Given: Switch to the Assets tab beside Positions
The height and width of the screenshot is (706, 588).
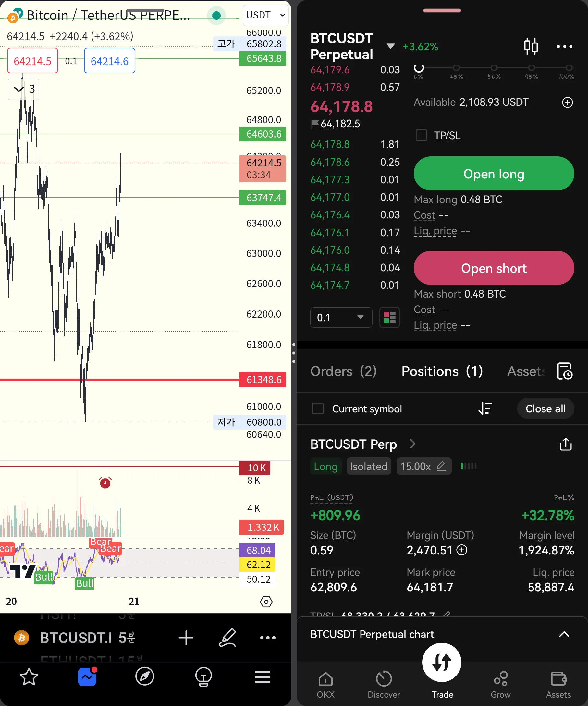Looking at the screenshot, I should (x=526, y=371).
